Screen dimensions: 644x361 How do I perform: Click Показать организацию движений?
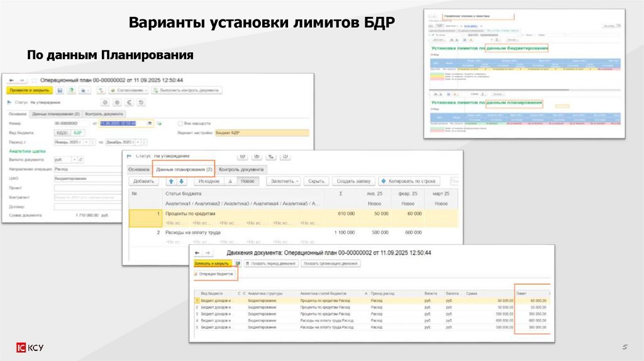(x=331, y=264)
